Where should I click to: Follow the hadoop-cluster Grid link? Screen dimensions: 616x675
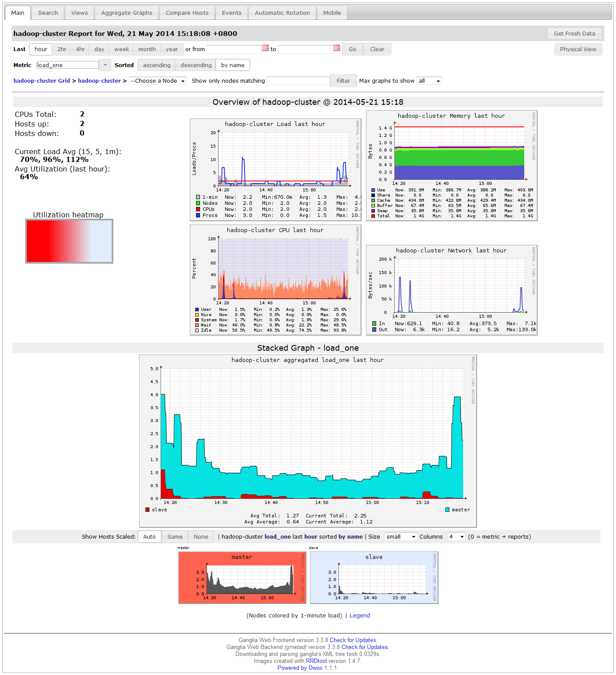click(42, 81)
